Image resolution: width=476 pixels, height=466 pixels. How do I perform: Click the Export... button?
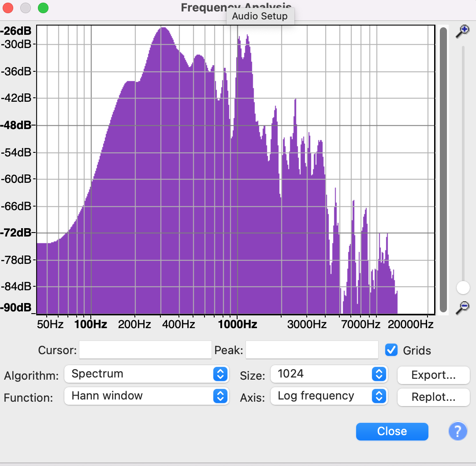[x=433, y=375]
